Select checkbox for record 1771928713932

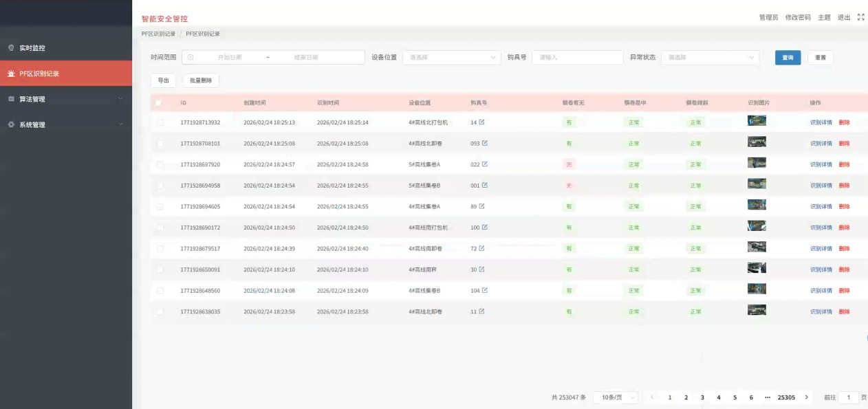160,122
